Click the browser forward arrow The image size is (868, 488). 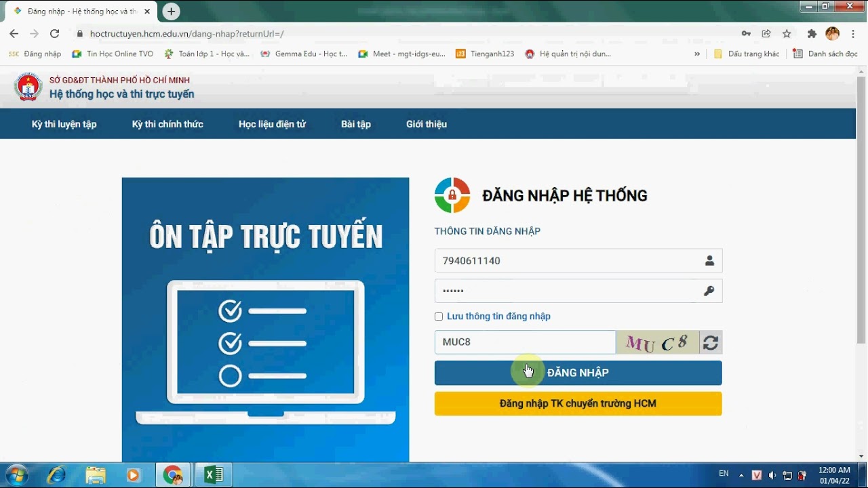click(35, 34)
